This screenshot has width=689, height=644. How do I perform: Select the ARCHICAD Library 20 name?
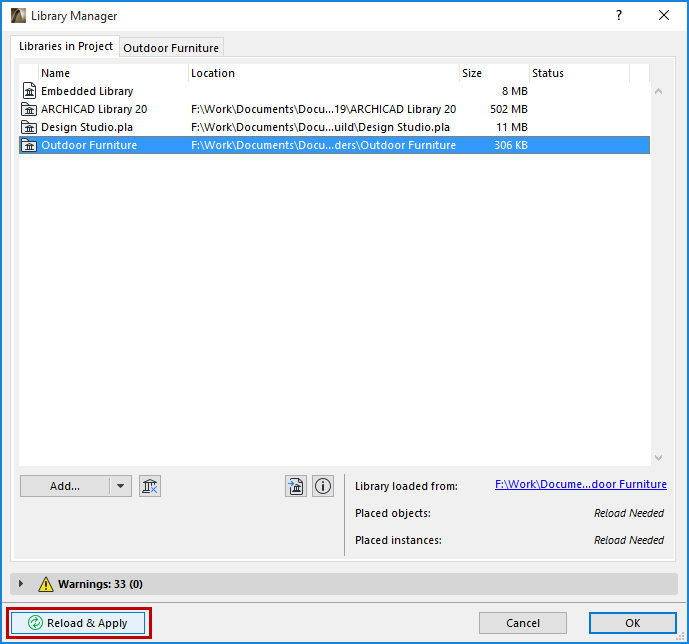(x=94, y=109)
